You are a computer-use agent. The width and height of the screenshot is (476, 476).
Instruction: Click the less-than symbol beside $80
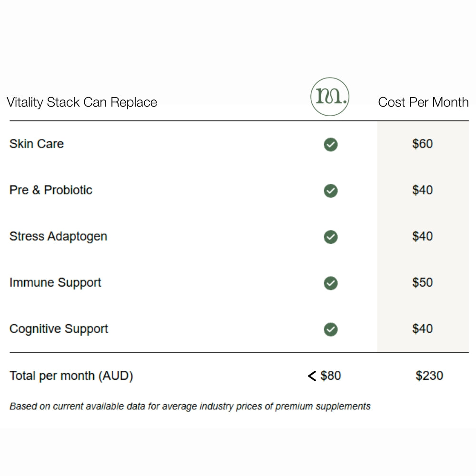[x=312, y=376]
